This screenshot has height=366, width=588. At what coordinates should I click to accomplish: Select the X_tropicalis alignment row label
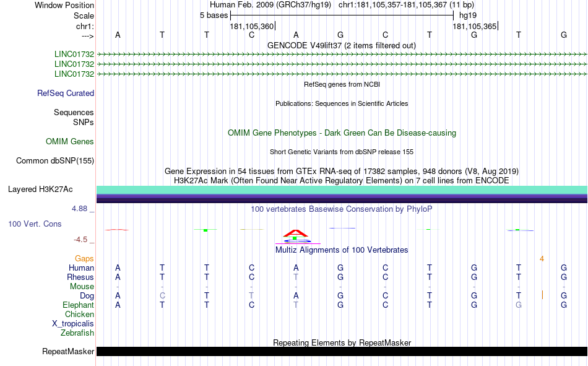[x=73, y=324]
